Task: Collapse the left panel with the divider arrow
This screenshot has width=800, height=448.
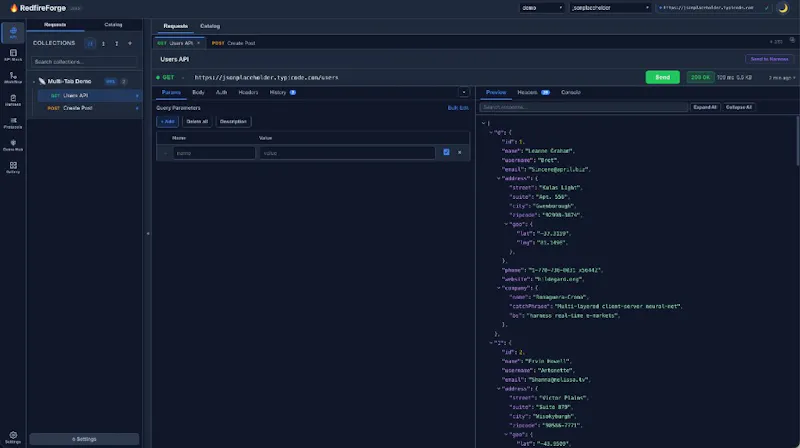Action: (x=148, y=233)
